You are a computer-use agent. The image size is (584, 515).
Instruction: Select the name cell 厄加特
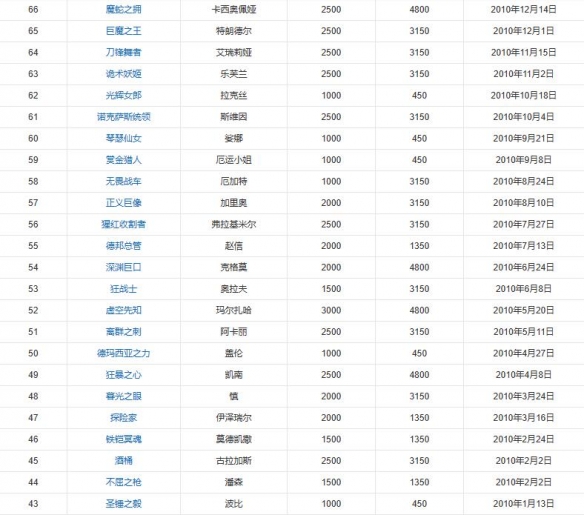tap(234, 181)
